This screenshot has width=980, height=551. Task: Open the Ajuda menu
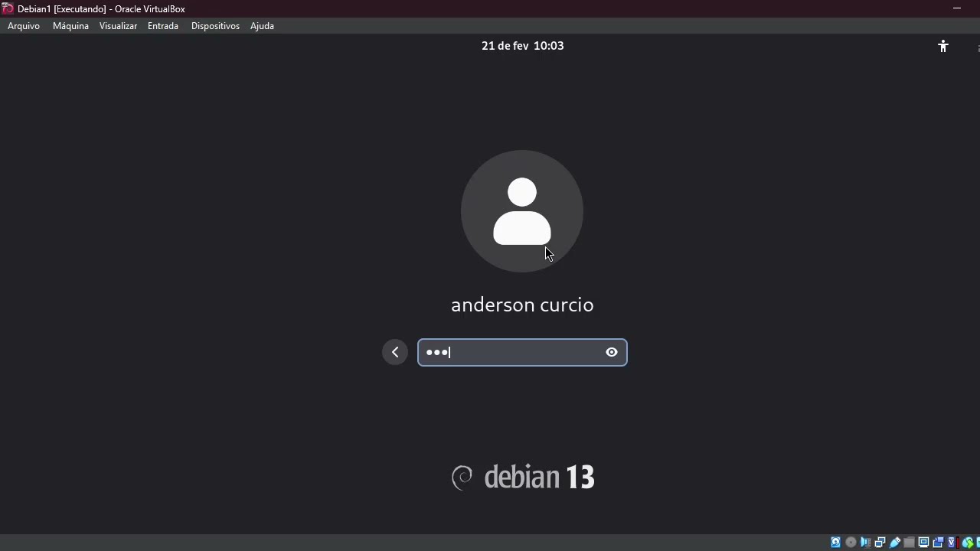click(x=262, y=26)
